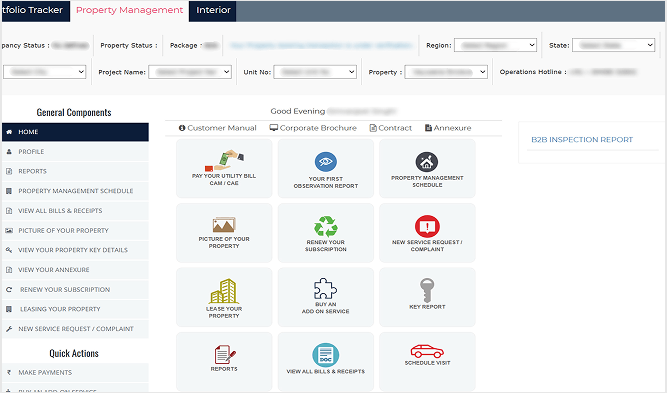667x393 pixels.
Task: Open the Corporate Brochure link
Action: (x=314, y=128)
